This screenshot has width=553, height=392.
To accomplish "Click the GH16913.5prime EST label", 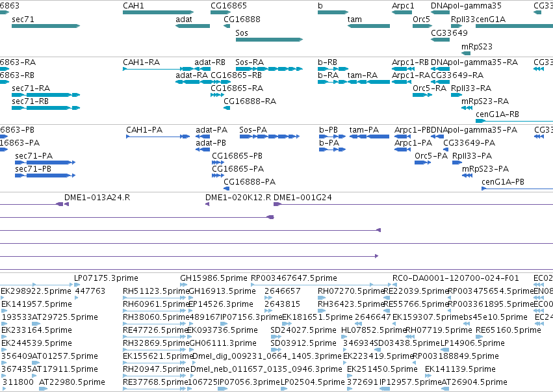I will (x=222, y=291).
